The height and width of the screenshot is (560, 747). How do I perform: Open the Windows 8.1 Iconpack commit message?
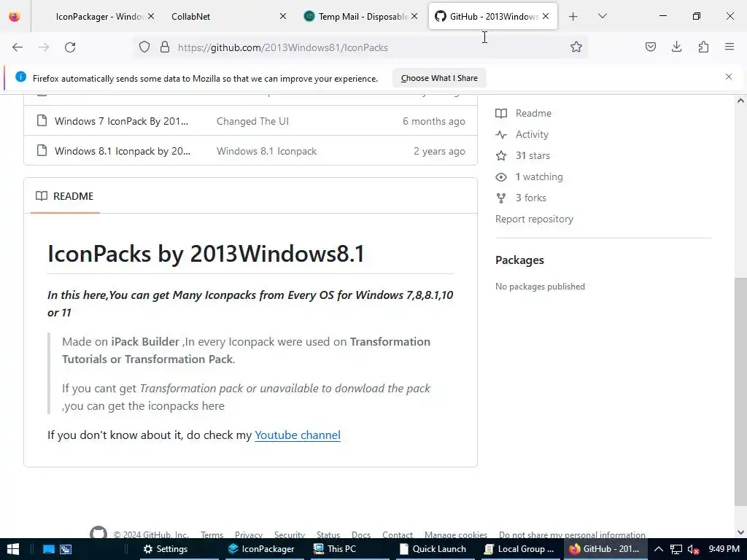pyautogui.click(x=266, y=152)
